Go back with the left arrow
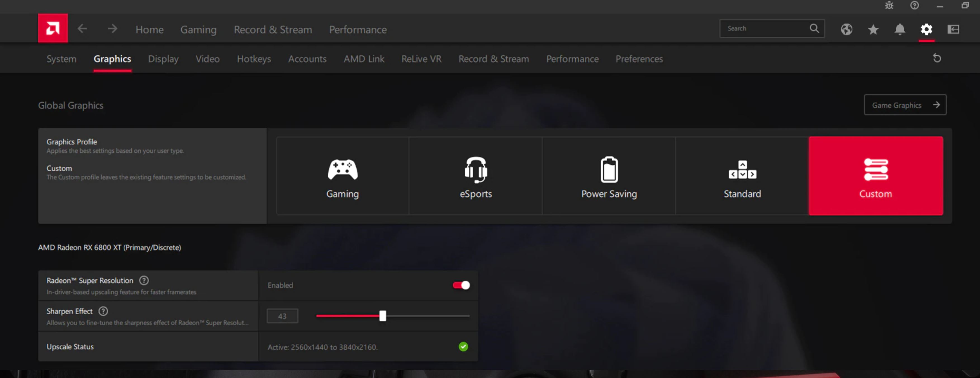The image size is (980, 378). point(82,29)
